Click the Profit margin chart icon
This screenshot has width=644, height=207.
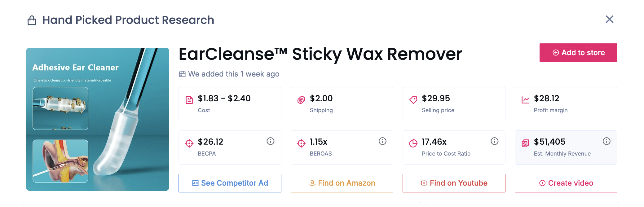click(525, 100)
